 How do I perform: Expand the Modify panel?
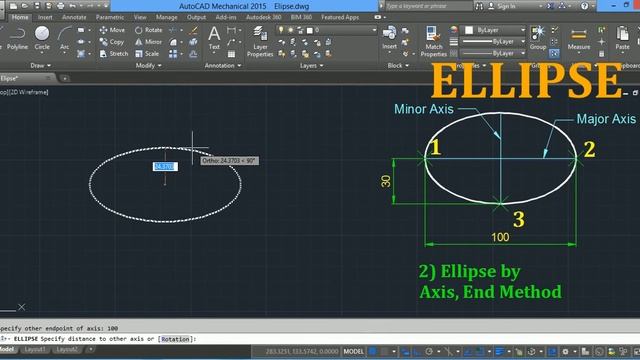point(149,65)
